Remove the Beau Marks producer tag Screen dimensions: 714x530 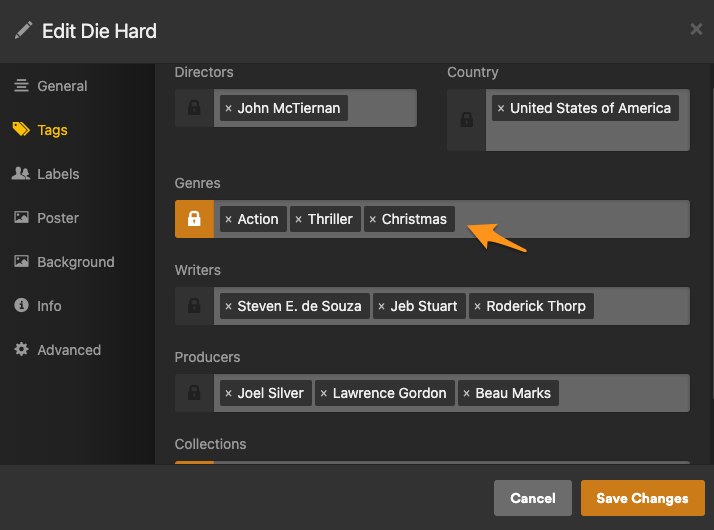(x=467, y=393)
